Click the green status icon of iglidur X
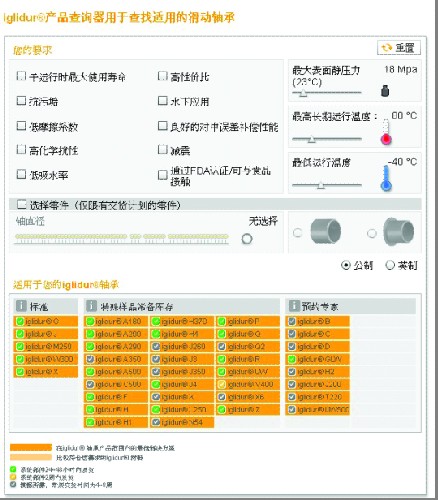 click(x=20, y=372)
